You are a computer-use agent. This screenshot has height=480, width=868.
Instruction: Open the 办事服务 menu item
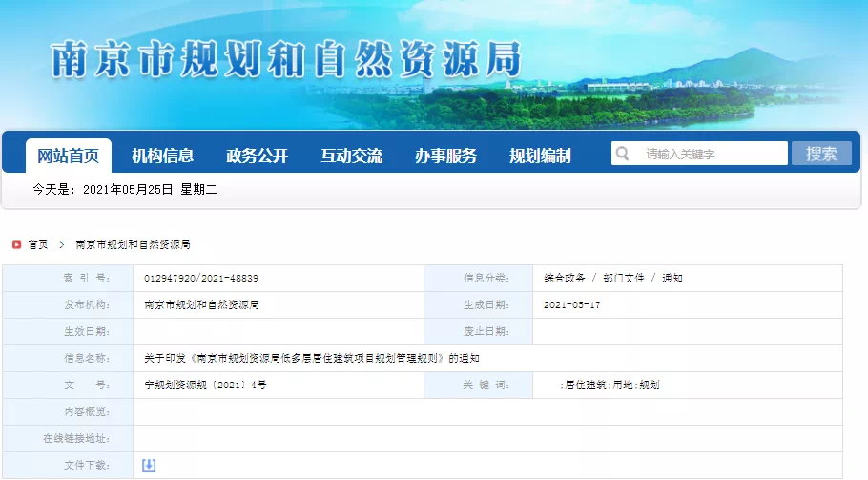point(445,156)
